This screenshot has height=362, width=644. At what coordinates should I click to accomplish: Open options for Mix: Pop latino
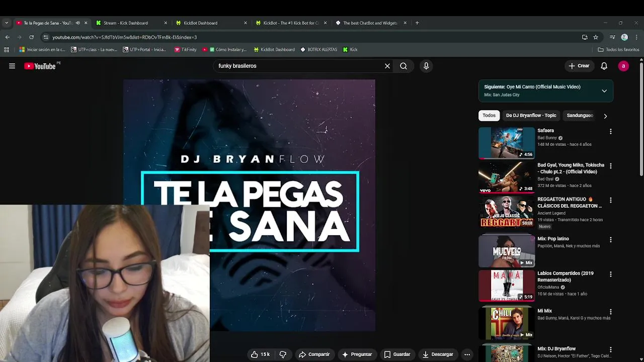click(x=611, y=240)
